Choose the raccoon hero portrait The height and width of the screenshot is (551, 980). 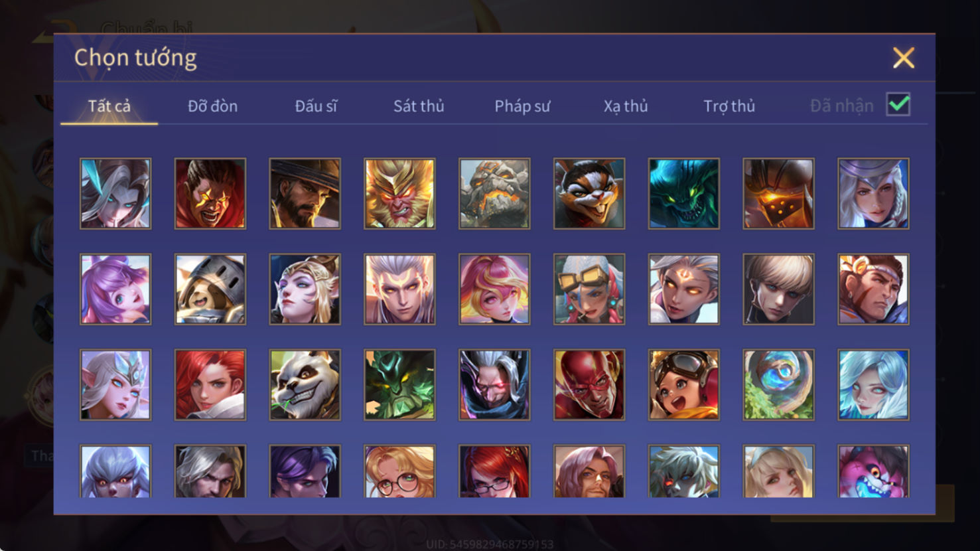[x=589, y=194]
